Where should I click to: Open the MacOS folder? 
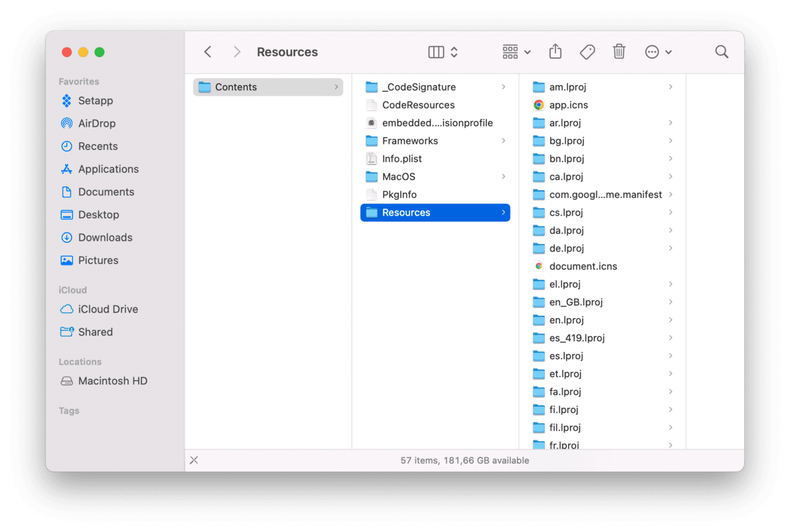[398, 177]
